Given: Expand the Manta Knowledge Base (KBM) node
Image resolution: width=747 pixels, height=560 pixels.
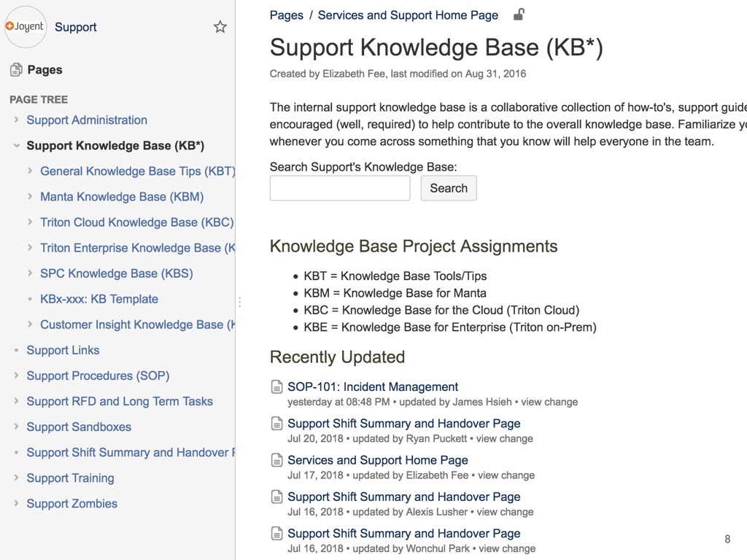Looking at the screenshot, I should 30,197.
